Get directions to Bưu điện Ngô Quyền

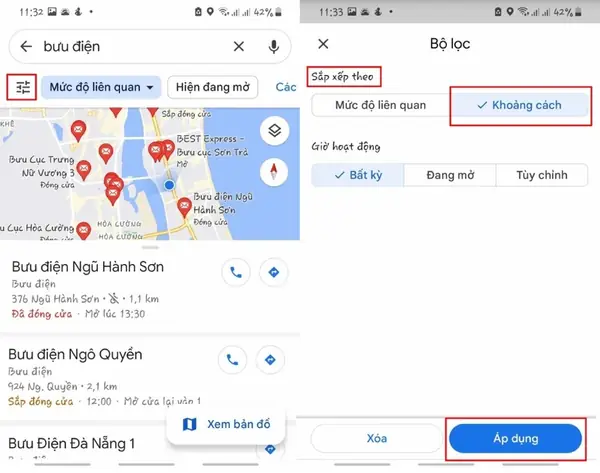(270, 360)
